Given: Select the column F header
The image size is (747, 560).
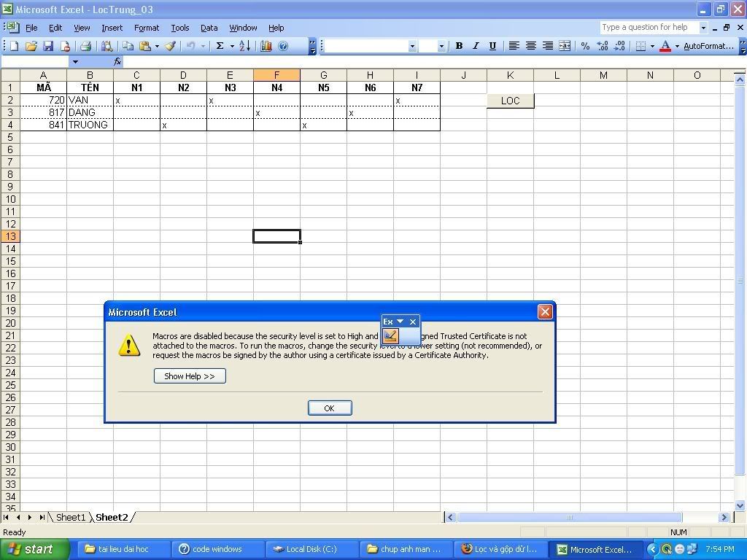Looking at the screenshot, I should click(x=276, y=75).
